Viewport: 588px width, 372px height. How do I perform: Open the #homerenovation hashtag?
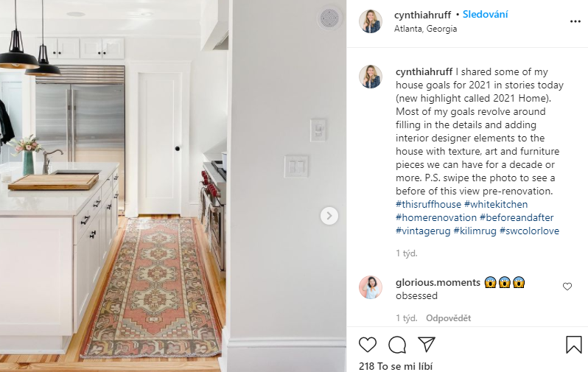436,217
